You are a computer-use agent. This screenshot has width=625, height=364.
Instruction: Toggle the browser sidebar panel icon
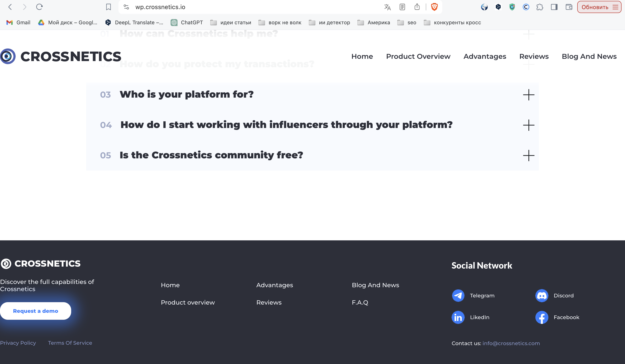pos(554,7)
